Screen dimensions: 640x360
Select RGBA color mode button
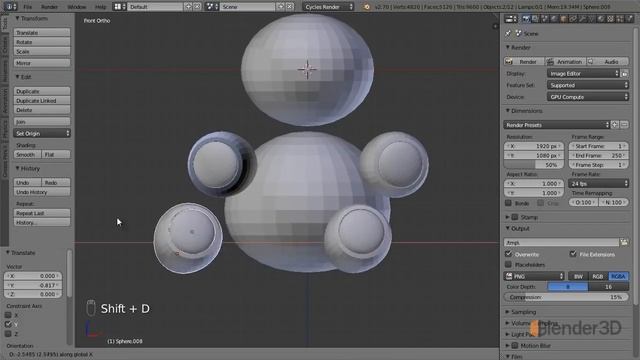(x=618, y=276)
